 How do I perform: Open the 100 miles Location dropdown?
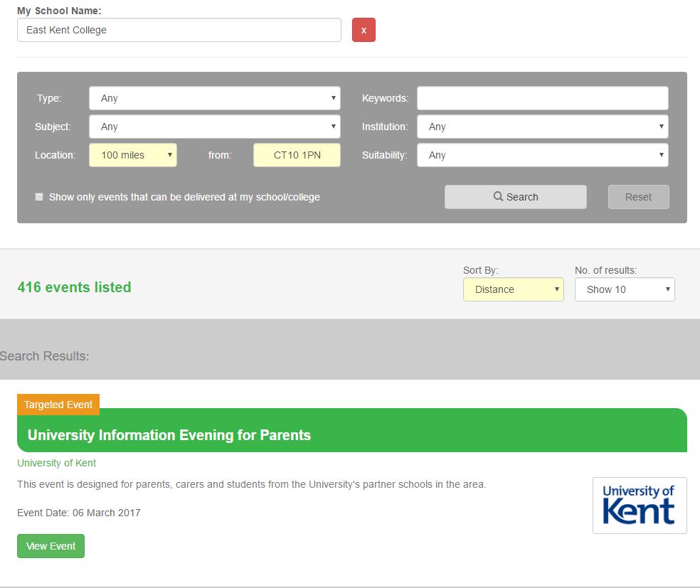[133, 155]
